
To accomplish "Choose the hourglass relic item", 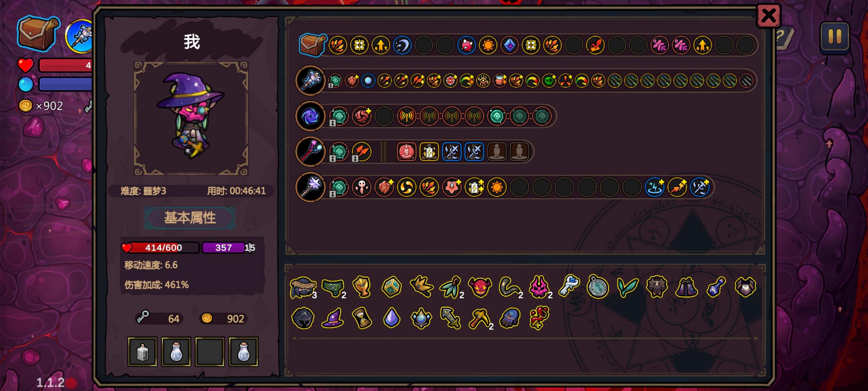I will point(362,318).
